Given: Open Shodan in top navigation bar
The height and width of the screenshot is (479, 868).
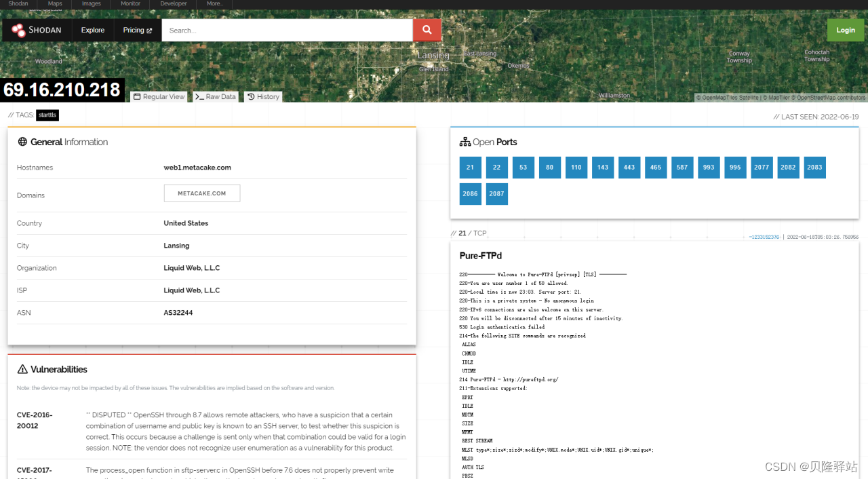Looking at the screenshot, I should click(18, 3).
